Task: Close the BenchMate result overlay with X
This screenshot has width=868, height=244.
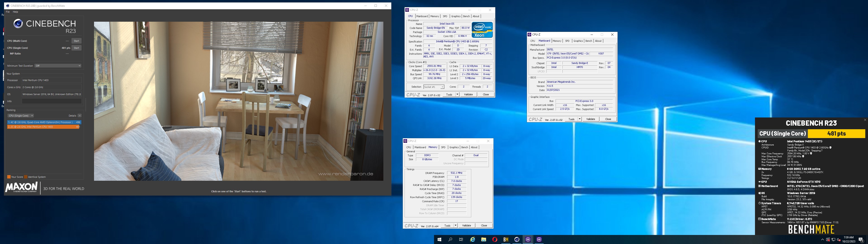Action: [865, 120]
